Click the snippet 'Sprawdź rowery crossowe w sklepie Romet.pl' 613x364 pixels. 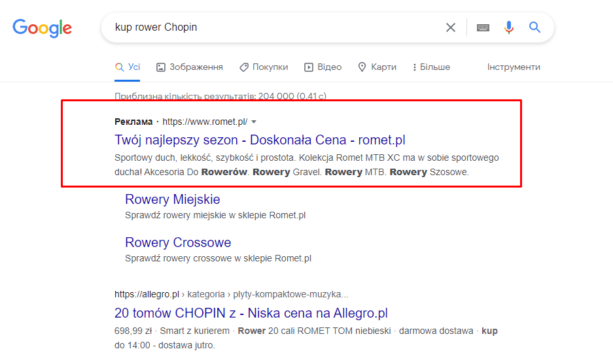tap(218, 258)
